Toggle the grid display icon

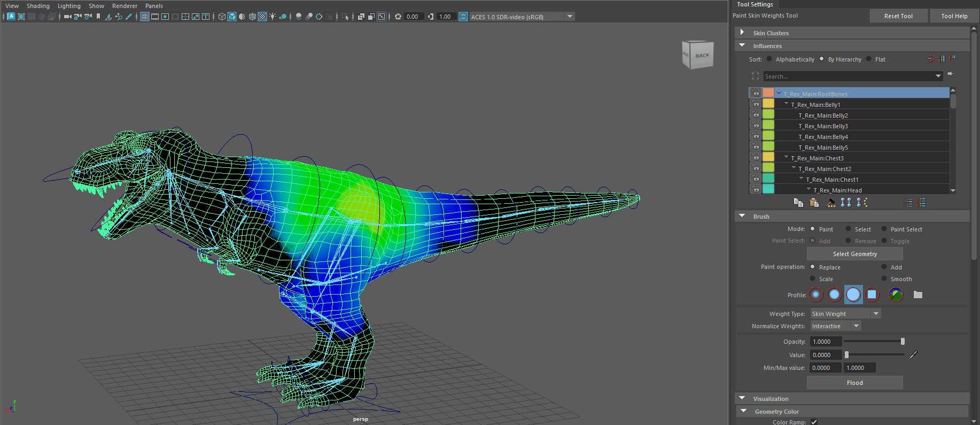pos(145,17)
